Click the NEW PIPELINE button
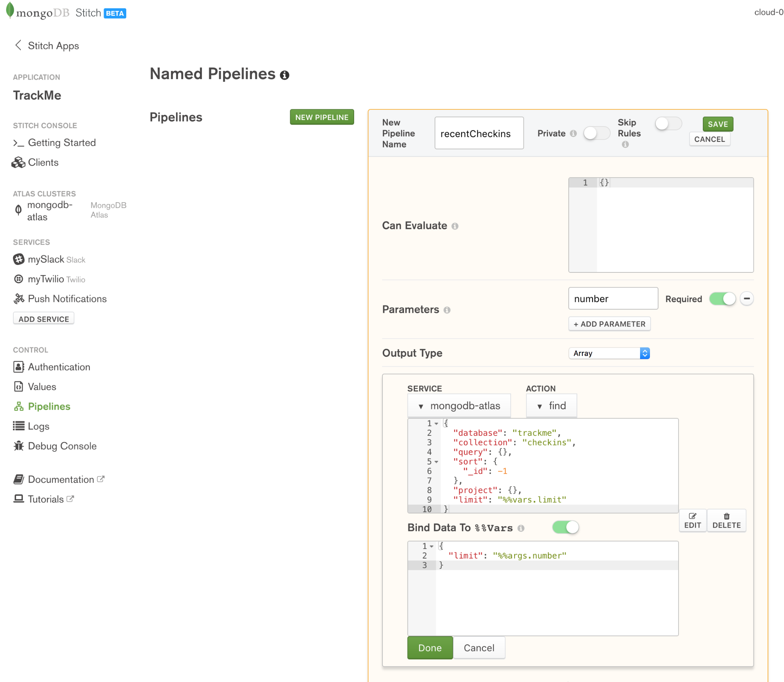This screenshot has height=682, width=784. [x=322, y=117]
